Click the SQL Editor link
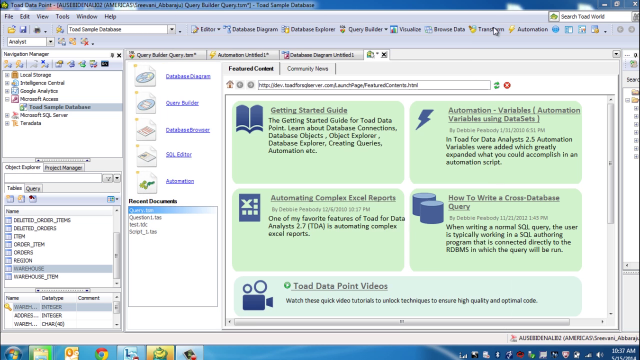 click(178, 154)
